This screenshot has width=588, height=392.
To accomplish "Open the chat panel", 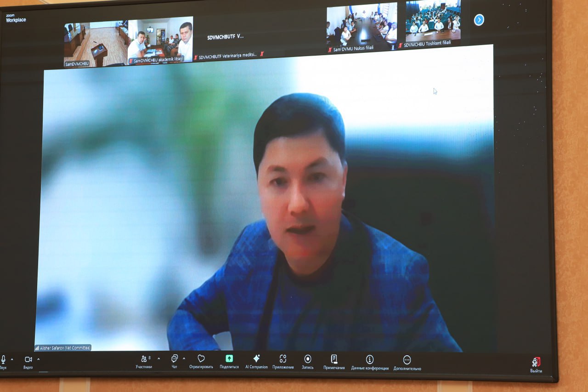I will 175,361.
